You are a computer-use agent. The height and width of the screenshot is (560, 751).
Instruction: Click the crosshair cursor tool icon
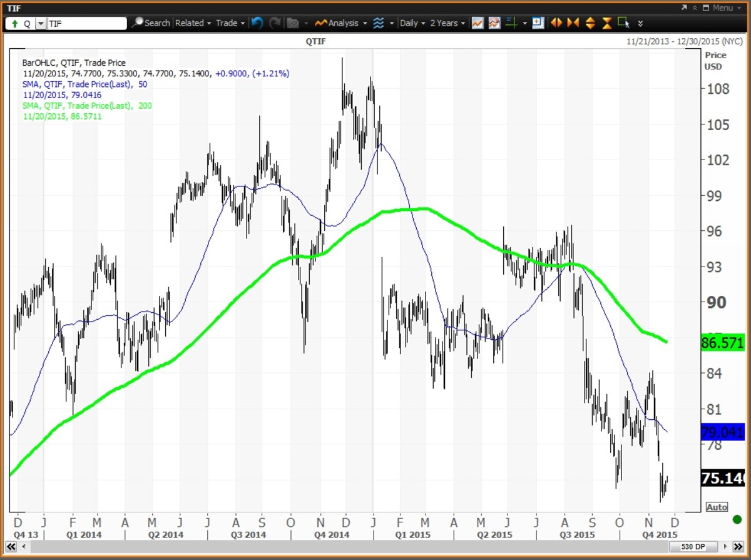[511, 23]
